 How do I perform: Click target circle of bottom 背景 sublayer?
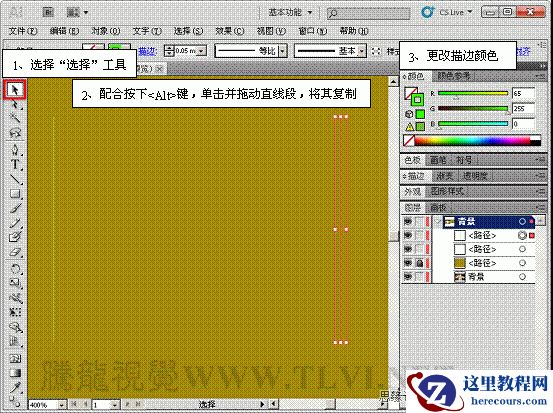522,277
